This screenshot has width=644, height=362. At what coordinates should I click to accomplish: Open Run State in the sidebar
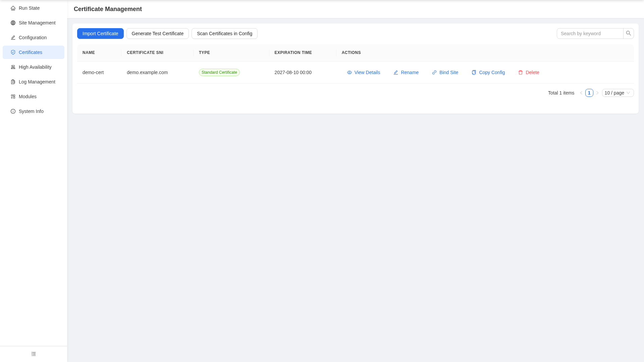tap(34, 8)
